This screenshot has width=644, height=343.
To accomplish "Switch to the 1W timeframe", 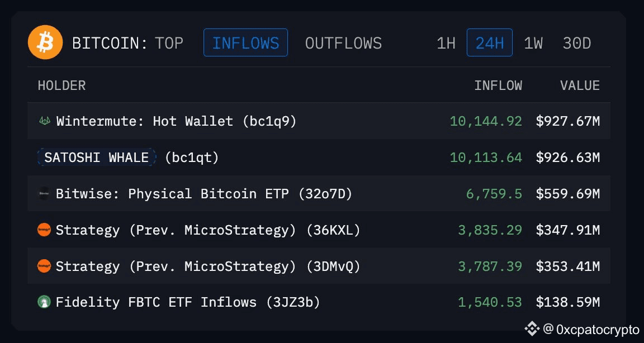I will (533, 42).
